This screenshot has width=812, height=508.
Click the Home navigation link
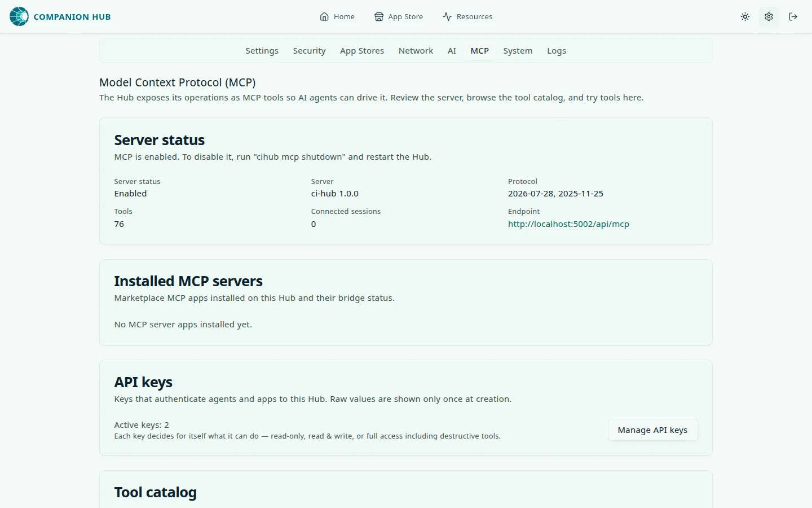[337, 17]
